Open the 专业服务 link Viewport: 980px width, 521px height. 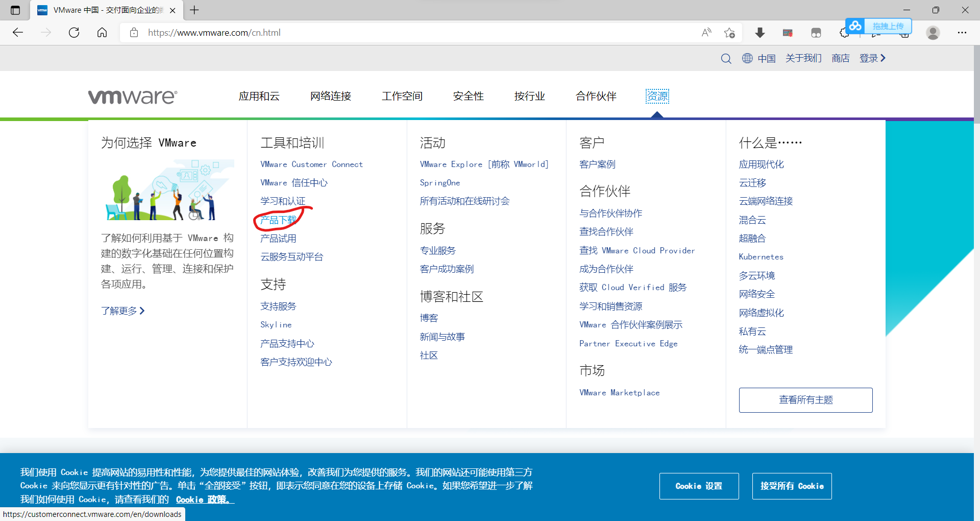pyautogui.click(x=437, y=251)
